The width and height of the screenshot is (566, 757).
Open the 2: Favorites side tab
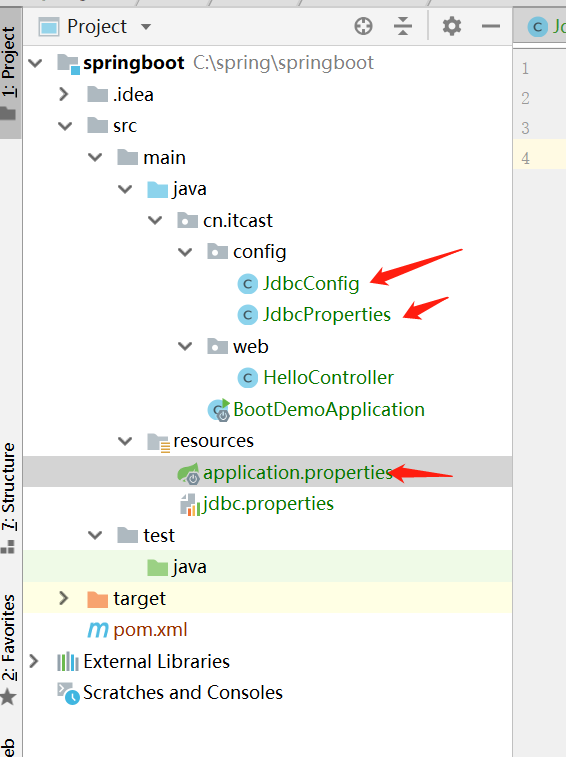(x=9, y=649)
